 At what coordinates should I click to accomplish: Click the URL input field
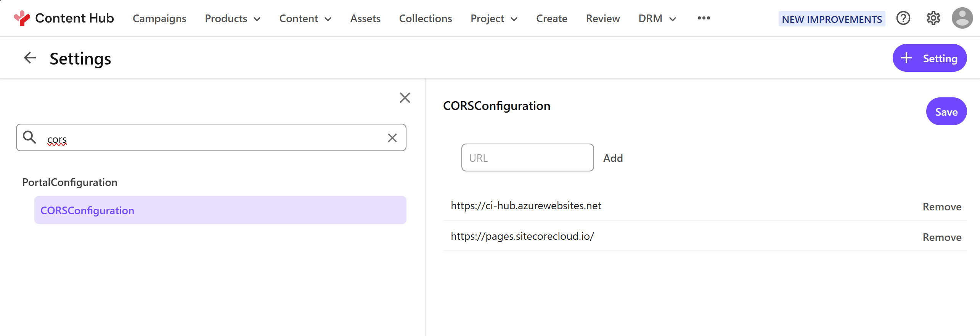tap(527, 158)
